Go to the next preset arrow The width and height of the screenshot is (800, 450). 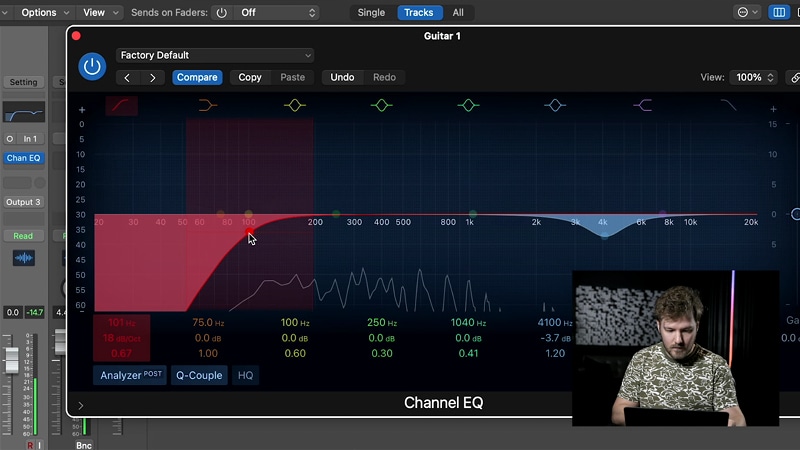coord(153,78)
